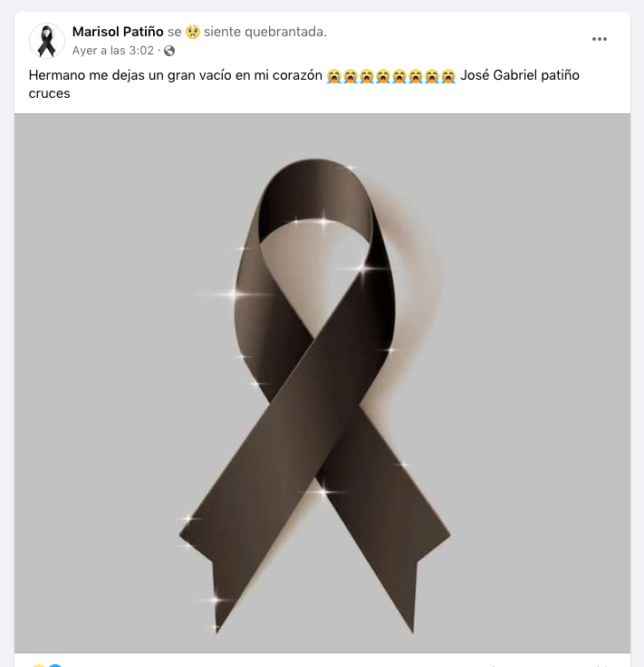Viewport: 644px width, 667px height.
Task: Click the sixth crying emoji in row
Action: 416,76
